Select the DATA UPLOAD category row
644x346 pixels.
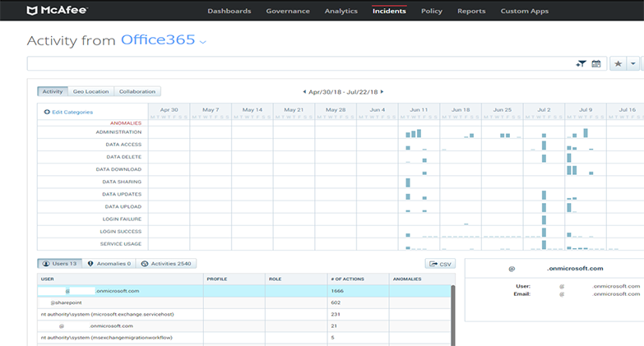[123, 206]
